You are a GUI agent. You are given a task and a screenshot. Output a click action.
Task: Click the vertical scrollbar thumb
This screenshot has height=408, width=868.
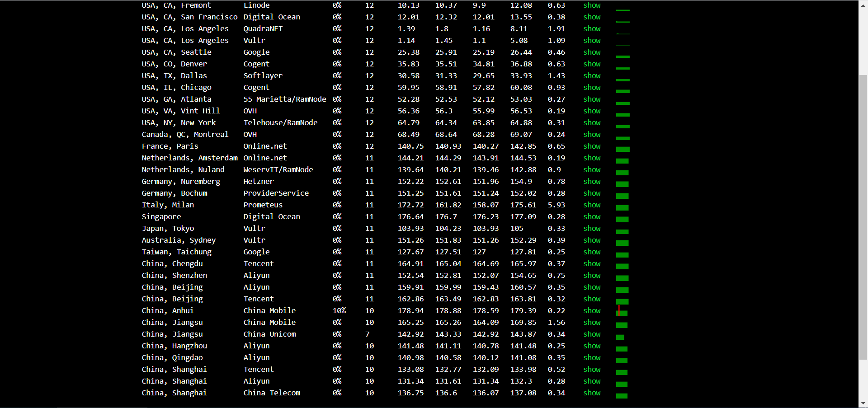[x=863, y=217]
